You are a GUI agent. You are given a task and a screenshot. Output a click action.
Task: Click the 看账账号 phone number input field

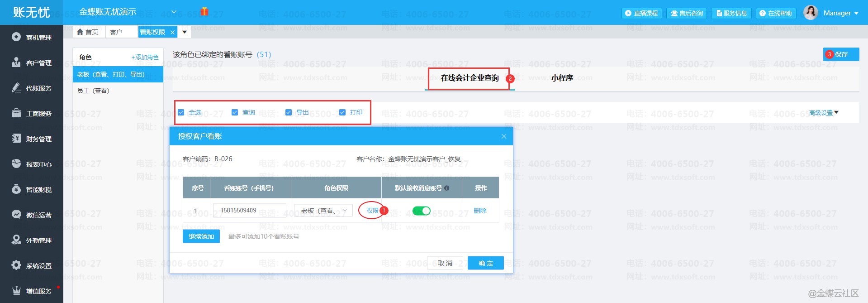coord(249,211)
